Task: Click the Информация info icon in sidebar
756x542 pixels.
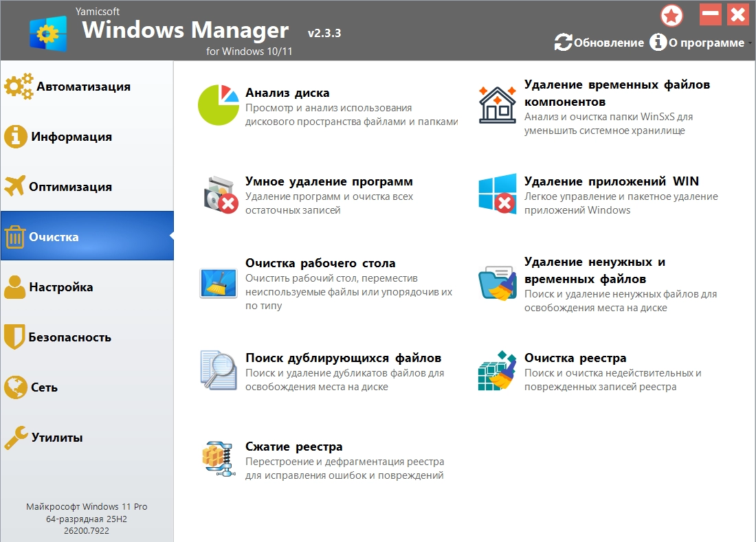Action: (15, 137)
